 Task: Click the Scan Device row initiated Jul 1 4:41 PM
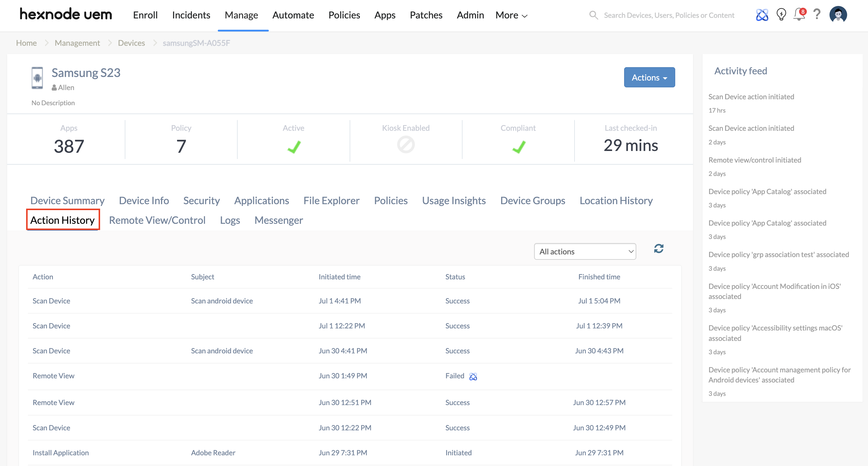point(350,301)
